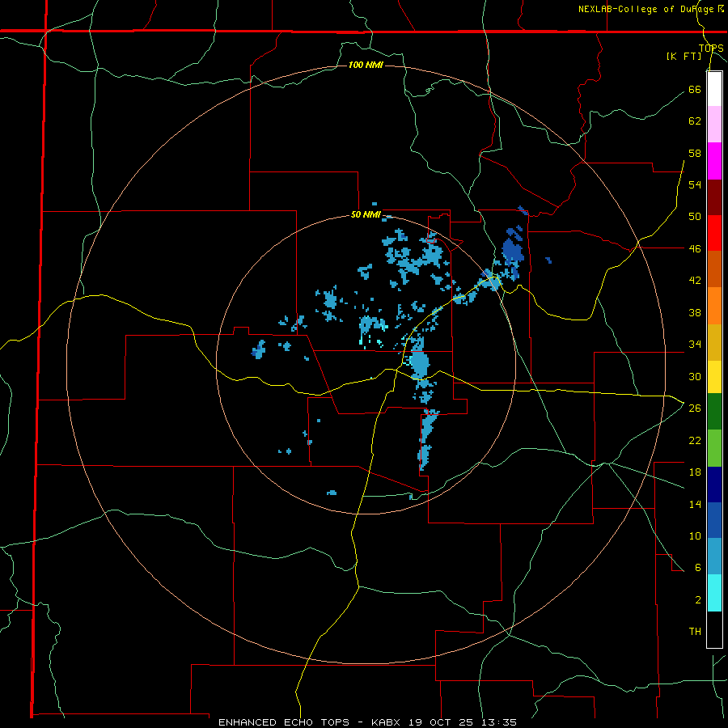Click the '50 NMI' range ring label
Viewport: 728px width, 728px height.
click(366, 214)
